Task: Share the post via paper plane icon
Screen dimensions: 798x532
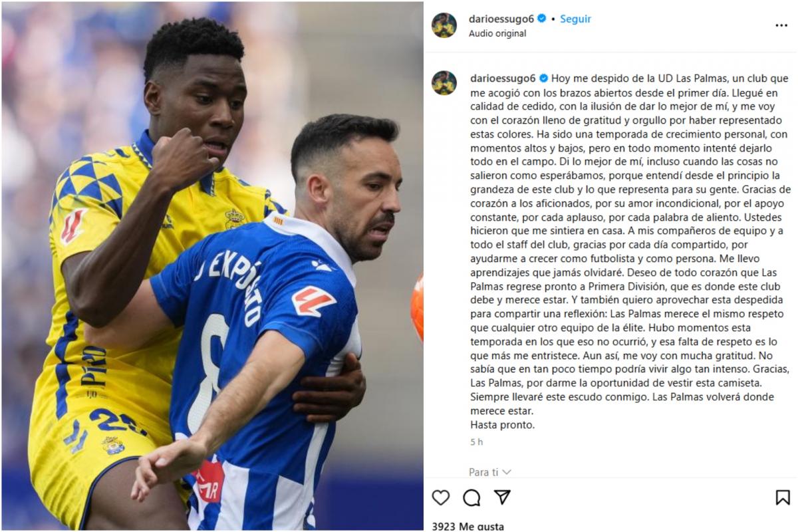Action: click(502, 497)
